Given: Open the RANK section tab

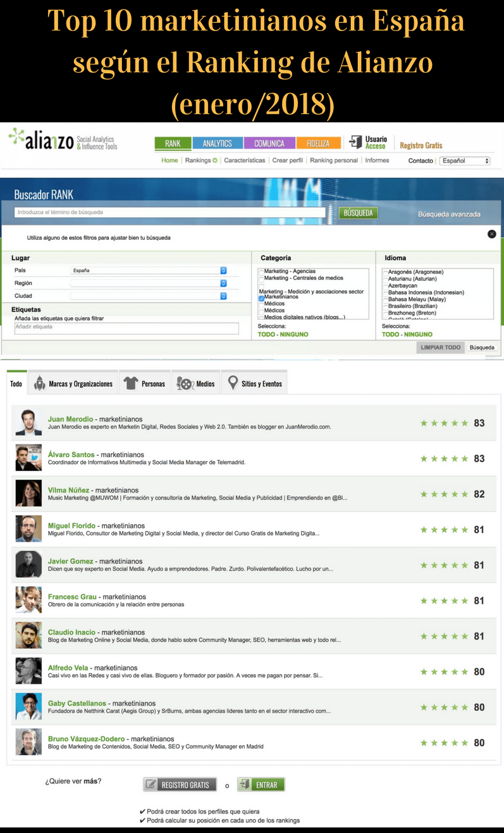Looking at the screenshot, I should click(x=173, y=144).
